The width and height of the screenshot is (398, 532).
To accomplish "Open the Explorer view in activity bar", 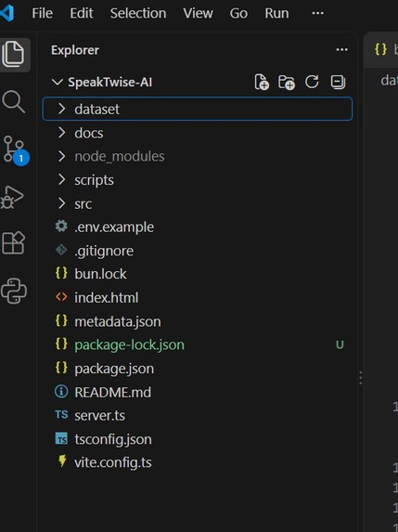I will tap(14, 54).
